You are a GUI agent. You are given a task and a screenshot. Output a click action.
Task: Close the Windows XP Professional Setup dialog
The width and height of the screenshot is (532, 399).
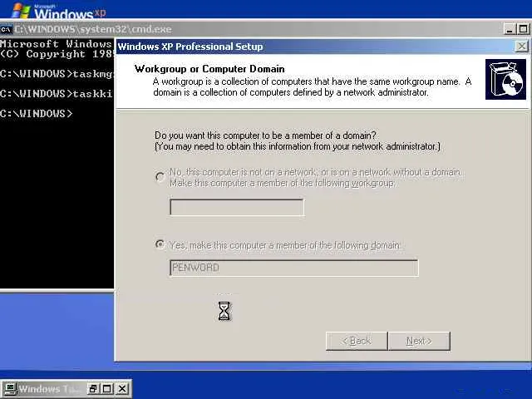[x=521, y=46]
